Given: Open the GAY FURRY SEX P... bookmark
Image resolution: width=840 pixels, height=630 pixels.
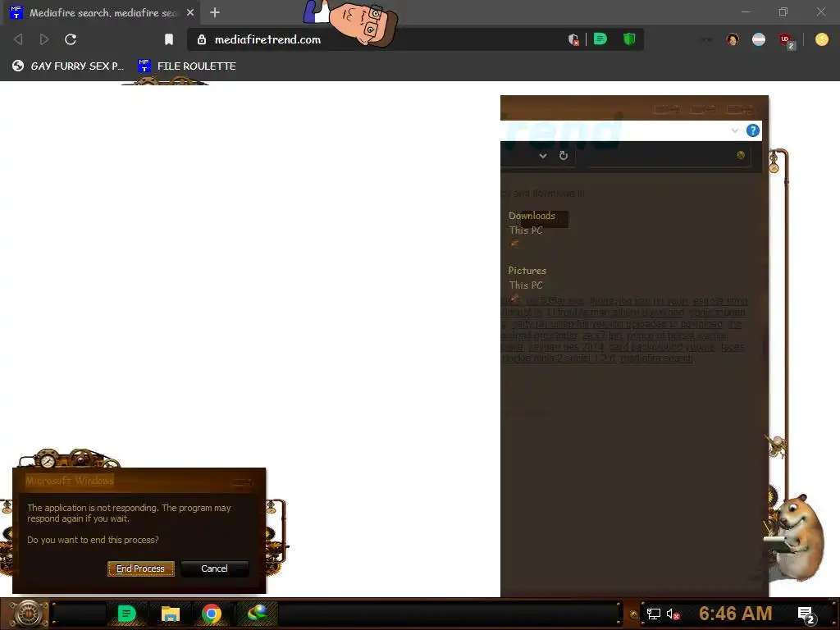Looking at the screenshot, I should pos(68,66).
